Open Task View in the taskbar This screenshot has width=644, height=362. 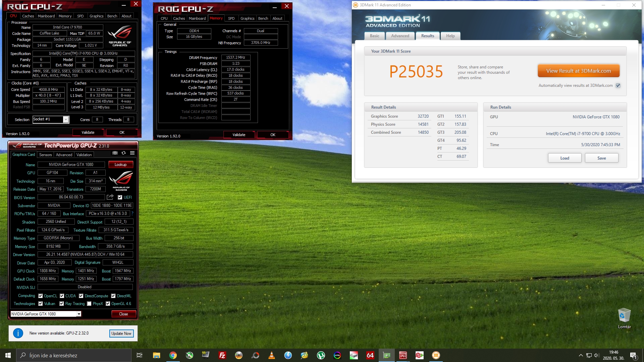(x=140, y=355)
